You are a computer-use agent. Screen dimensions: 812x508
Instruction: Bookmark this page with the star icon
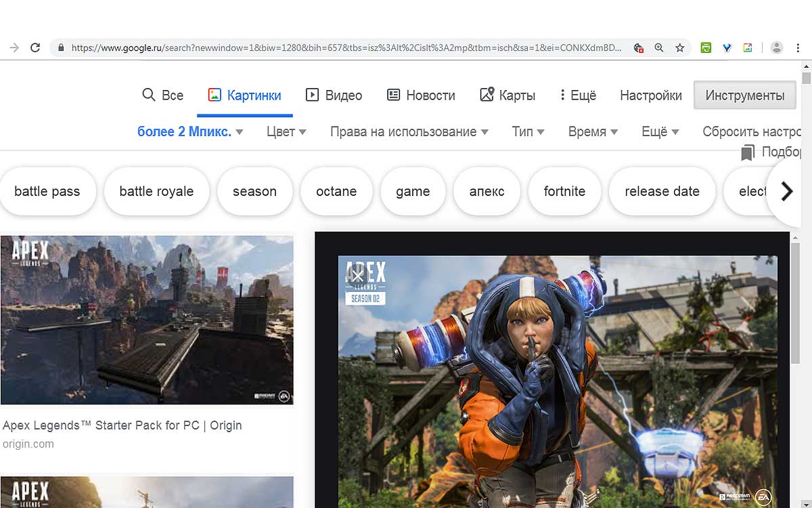coord(679,48)
